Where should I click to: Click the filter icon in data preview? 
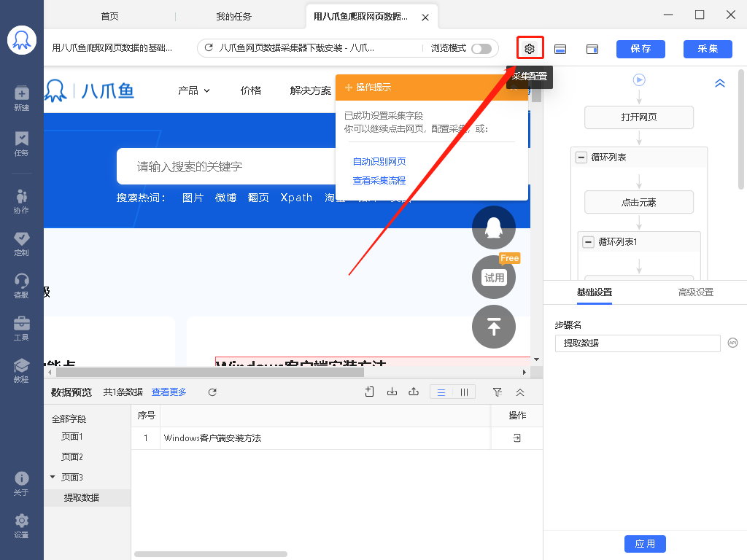[498, 392]
